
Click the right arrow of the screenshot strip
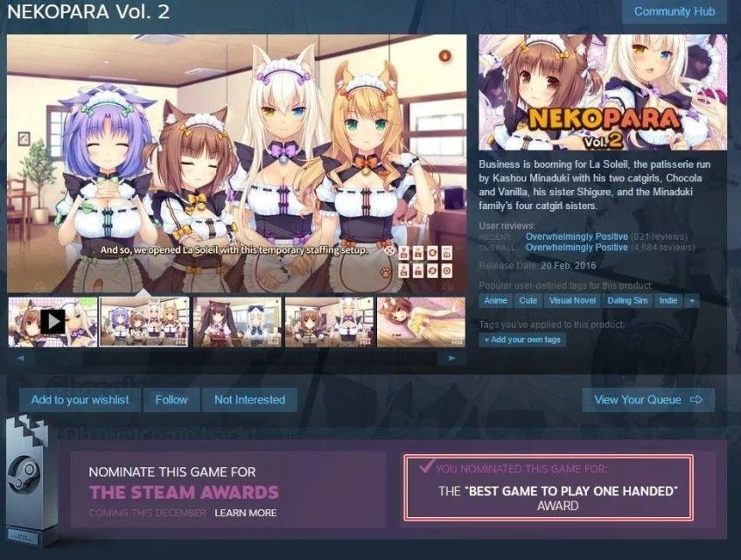[451, 358]
